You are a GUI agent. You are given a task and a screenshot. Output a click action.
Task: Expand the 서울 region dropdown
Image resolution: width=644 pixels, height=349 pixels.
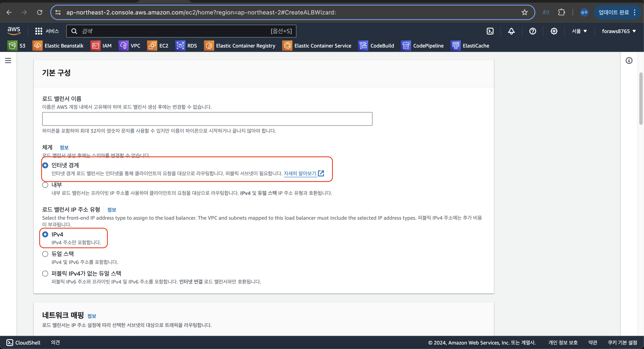(579, 31)
